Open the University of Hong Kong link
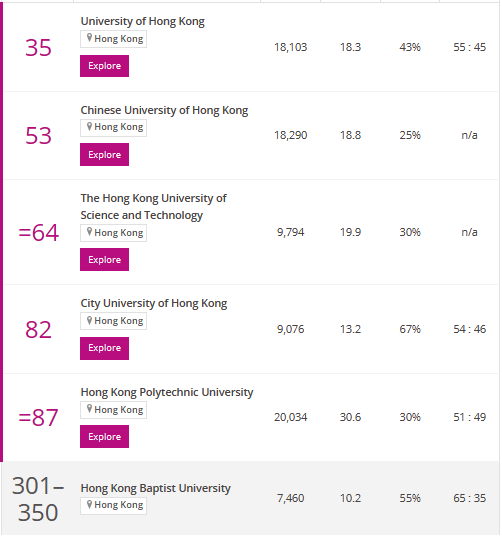Image resolution: width=502 pixels, height=541 pixels. click(142, 21)
